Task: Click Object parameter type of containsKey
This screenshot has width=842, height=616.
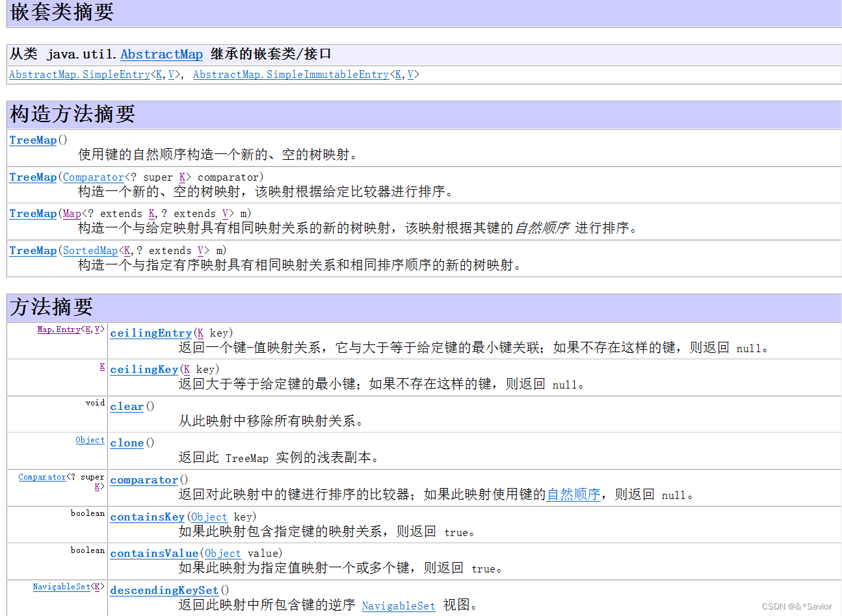Action: point(209,517)
